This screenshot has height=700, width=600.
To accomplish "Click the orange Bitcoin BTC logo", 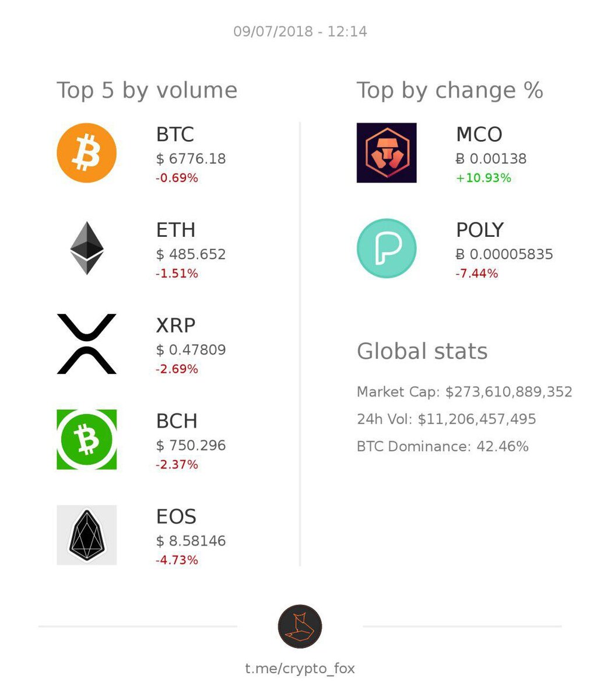I will [86, 153].
